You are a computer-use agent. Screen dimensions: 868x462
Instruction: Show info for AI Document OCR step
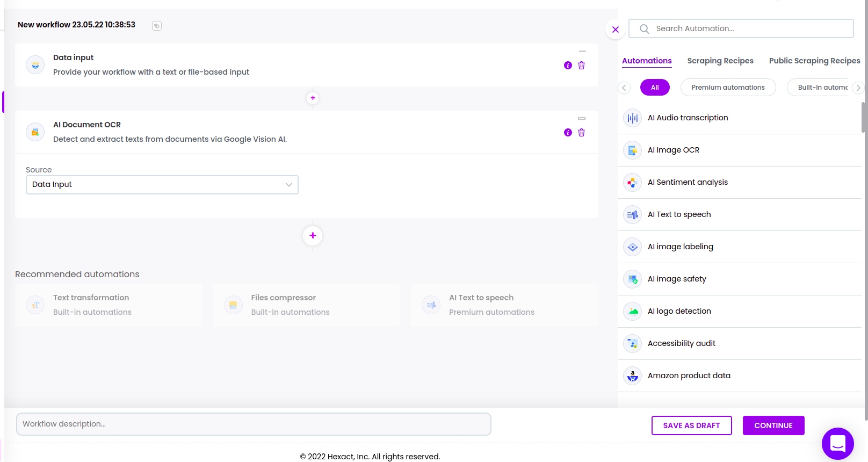(x=568, y=133)
